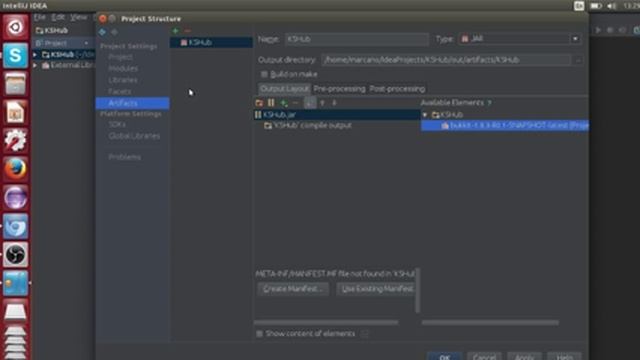Click the green add copy-of icon in Output Layout toolbar
The width and height of the screenshot is (640, 360).
click(284, 103)
